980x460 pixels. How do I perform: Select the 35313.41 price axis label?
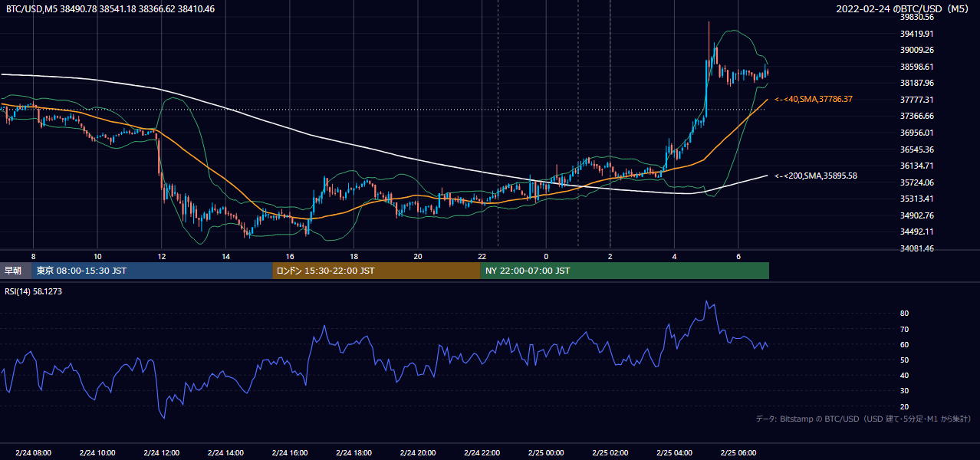[x=916, y=199]
